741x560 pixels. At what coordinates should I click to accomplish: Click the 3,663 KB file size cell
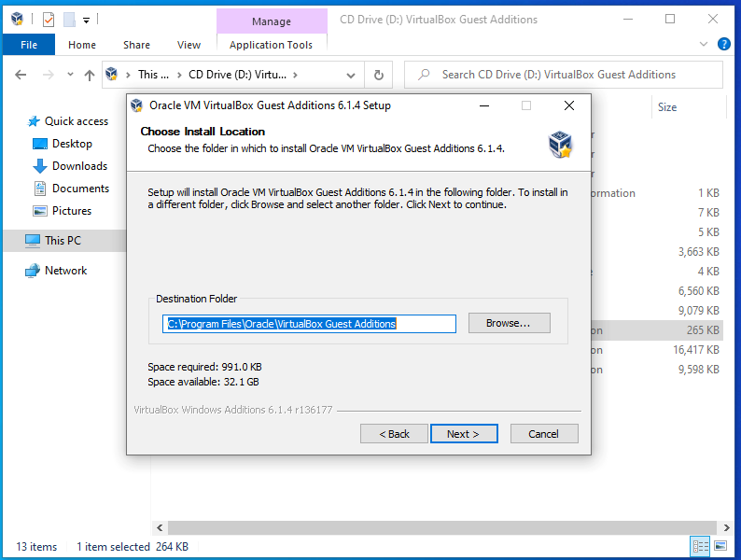pyautogui.click(x=698, y=252)
